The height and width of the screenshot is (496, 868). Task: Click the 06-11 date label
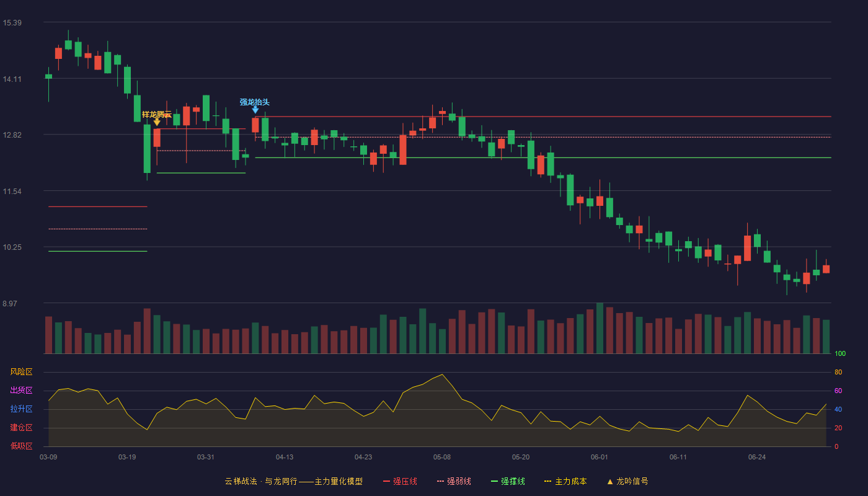678,457
